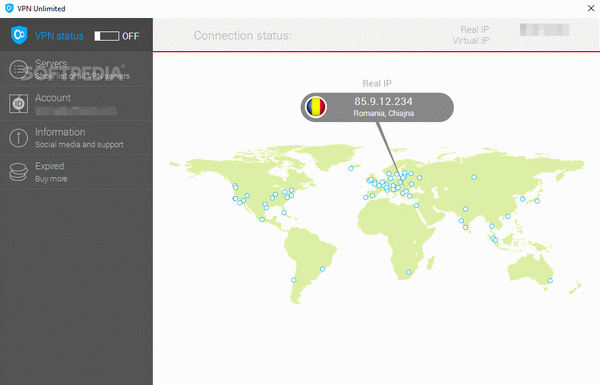Click the VPN status label
The height and width of the screenshot is (385, 600).
[x=59, y=36]
